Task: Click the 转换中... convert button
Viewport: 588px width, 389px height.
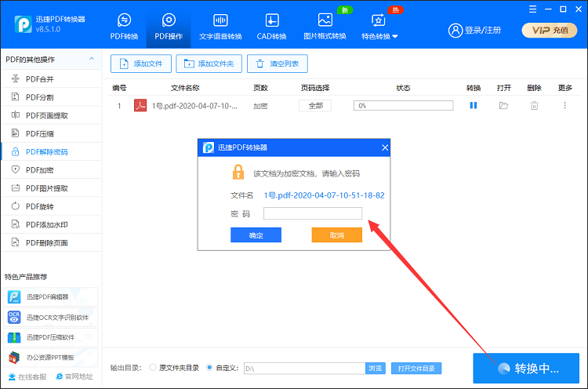Action: [x=526, y=369]
